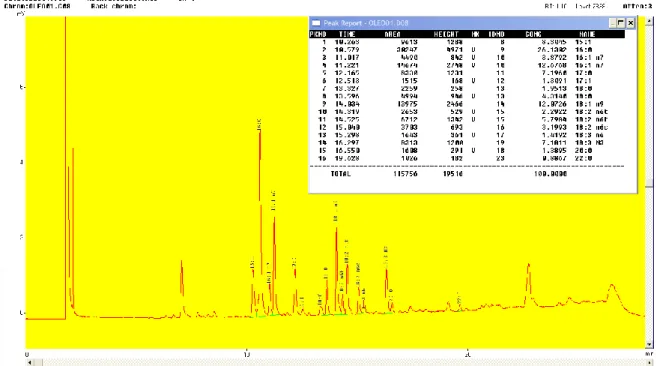Click the x-axis label 10
This screenshot has width=660, height=366.
(247, 354)
